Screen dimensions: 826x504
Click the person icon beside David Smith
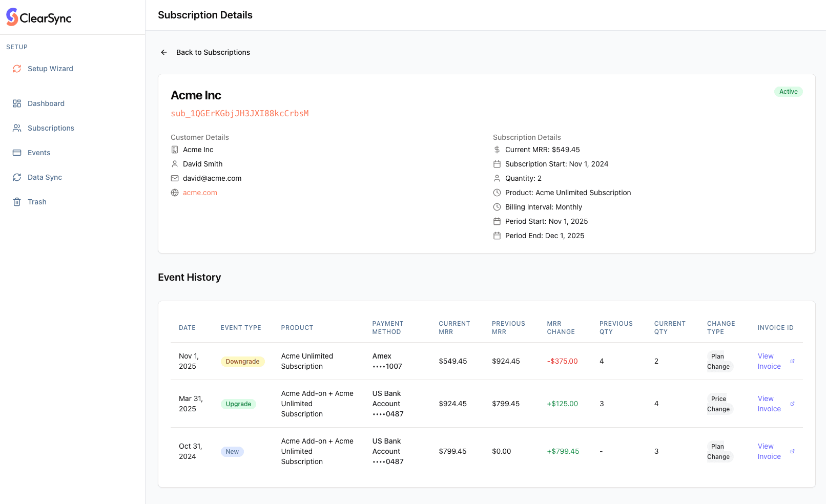[175, 164]
